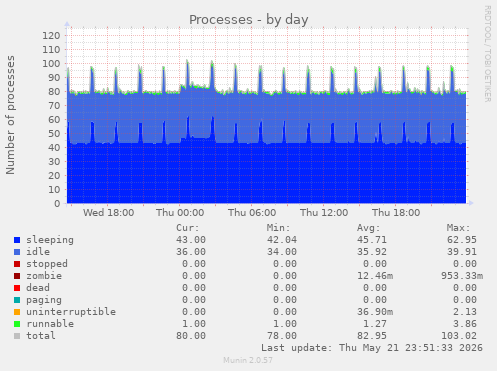Click the stopped legend color swatch
Screen dimensions: 497x371
(17, 264)
